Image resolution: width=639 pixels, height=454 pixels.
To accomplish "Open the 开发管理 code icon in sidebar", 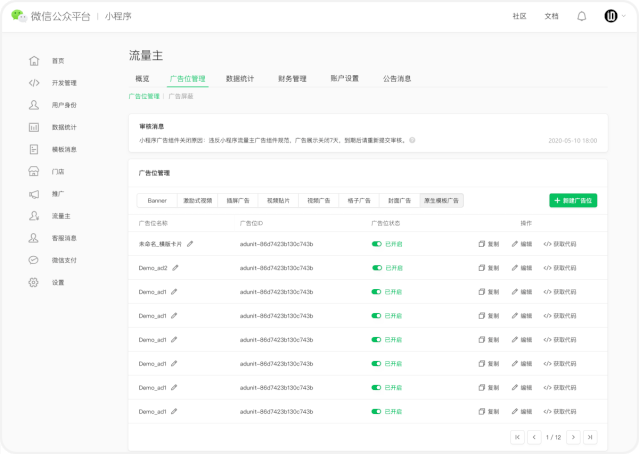I will point(34,83).
